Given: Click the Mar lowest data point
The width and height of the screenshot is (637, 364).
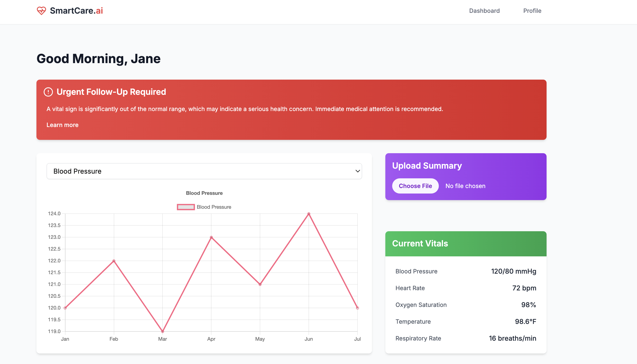Looking at the screenshot, I should [163, 332].
